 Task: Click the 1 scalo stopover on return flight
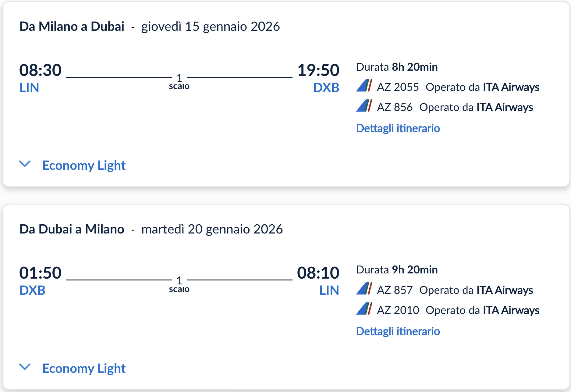point(179,283)
